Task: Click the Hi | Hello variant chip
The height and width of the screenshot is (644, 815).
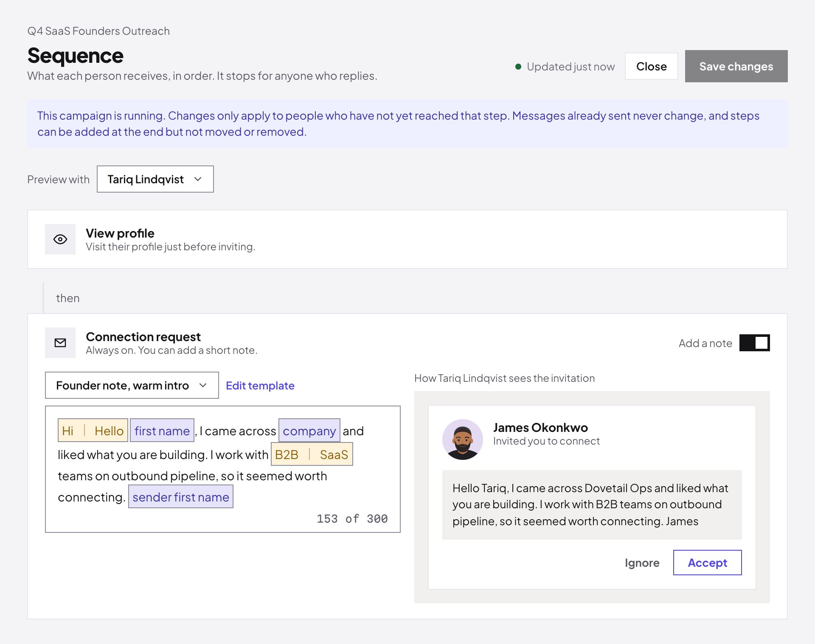Action: pos(93,431)
